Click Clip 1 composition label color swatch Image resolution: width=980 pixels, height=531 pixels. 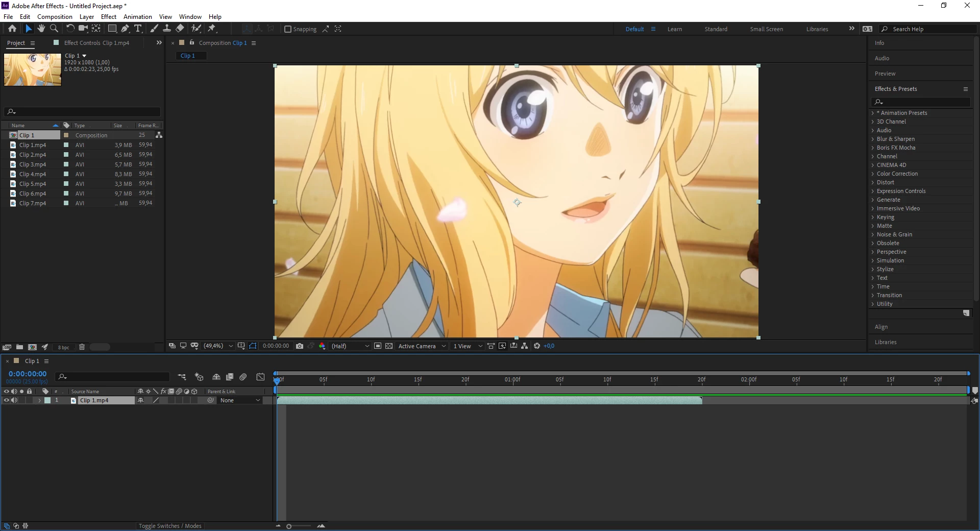click(66, 135)
